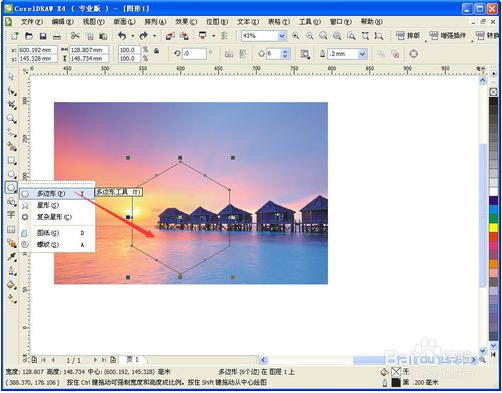Screen dimensions: 502x393
Task: Cut the selected object
Action: 75,36
